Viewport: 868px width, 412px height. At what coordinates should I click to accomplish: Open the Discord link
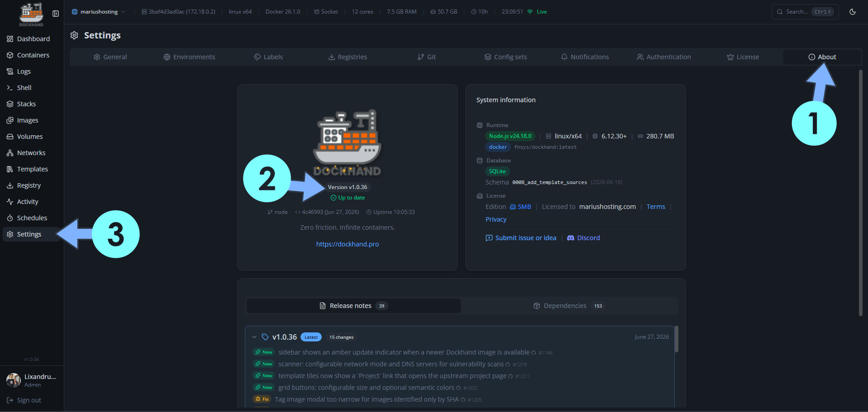[583, 238]
